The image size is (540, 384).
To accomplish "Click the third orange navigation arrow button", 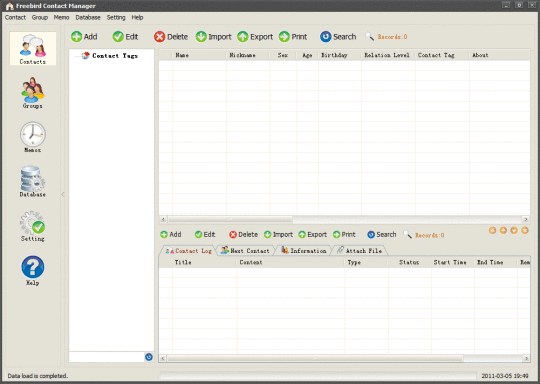I will tap(514, 230).
